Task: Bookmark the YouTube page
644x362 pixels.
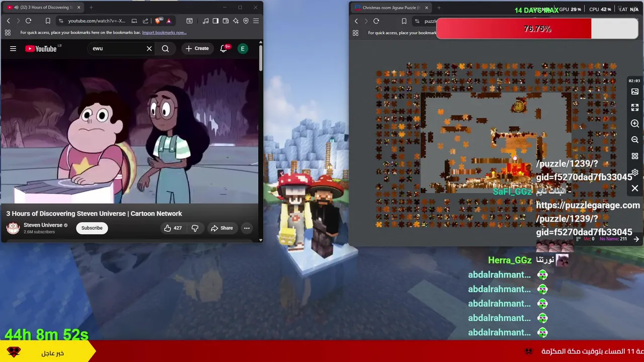Action: coord(48,21)
